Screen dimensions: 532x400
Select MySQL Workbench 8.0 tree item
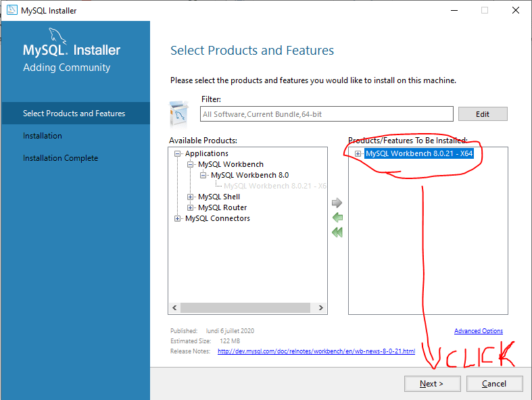[x=249, y=175]
